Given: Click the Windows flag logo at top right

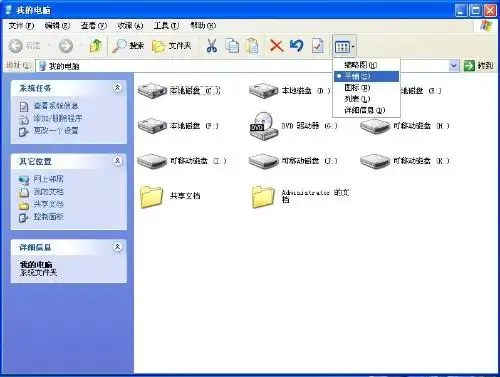Looking at the screenshot, I should point(486,26).
